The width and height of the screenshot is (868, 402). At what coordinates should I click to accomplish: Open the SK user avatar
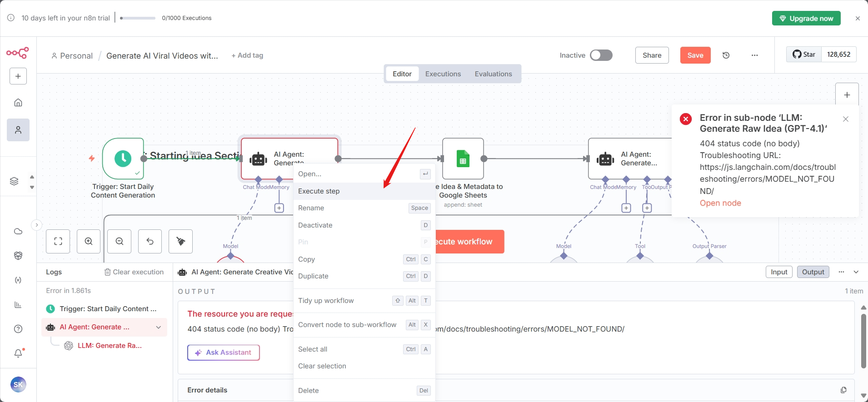pyautogui.click(x=18, y=384)
